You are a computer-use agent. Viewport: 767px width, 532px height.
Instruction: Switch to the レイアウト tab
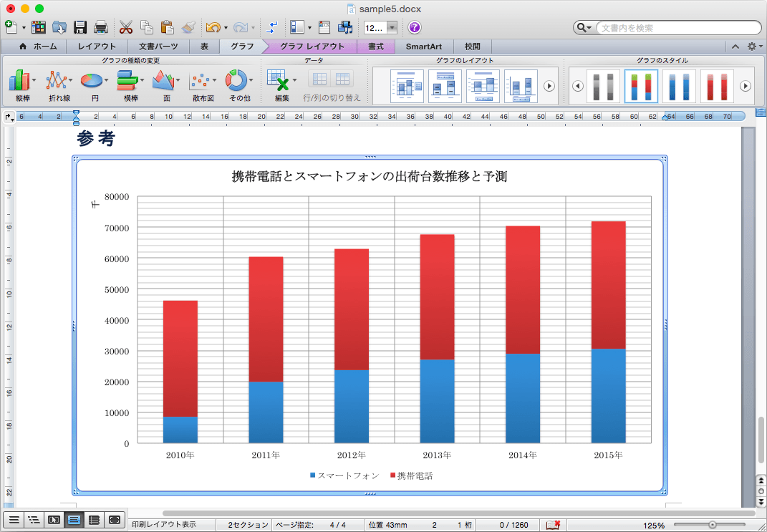click(97, 47)
